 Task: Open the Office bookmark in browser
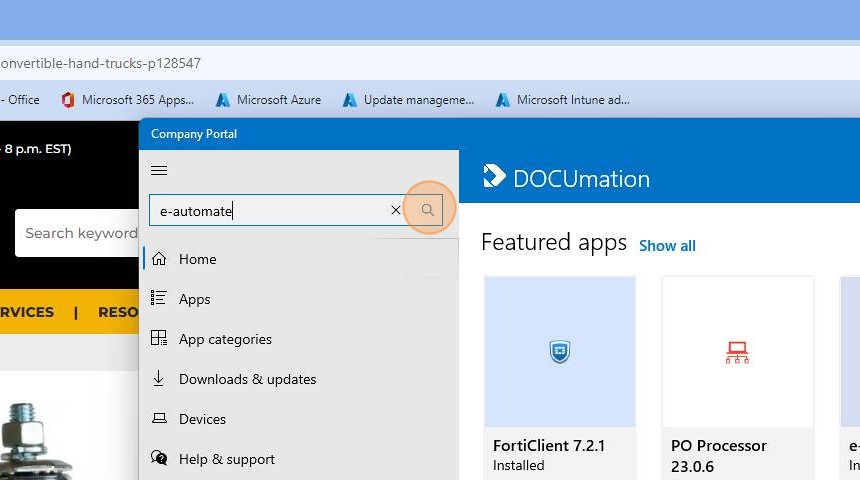21,100
